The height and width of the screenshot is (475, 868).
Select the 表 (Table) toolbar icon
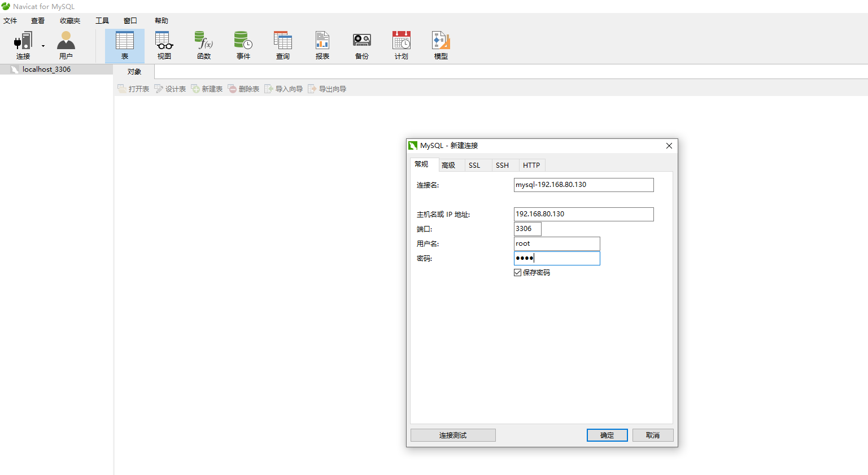(125, 46)
